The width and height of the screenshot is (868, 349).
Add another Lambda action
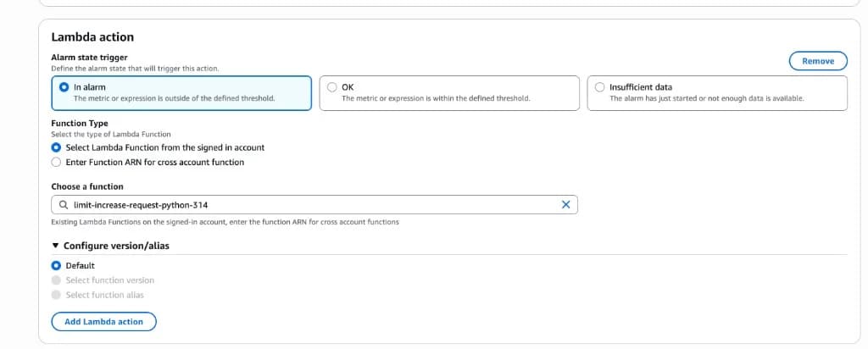click(x=103, y=321)
